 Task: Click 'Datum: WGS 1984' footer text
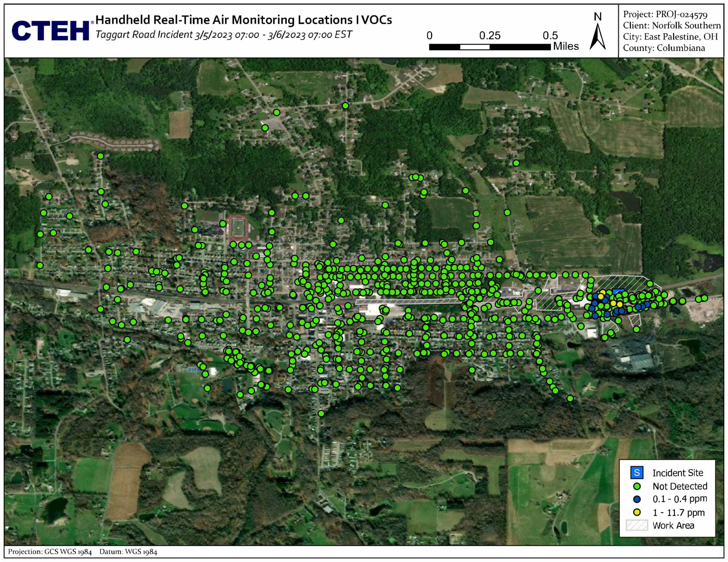[x=128, y=552]
